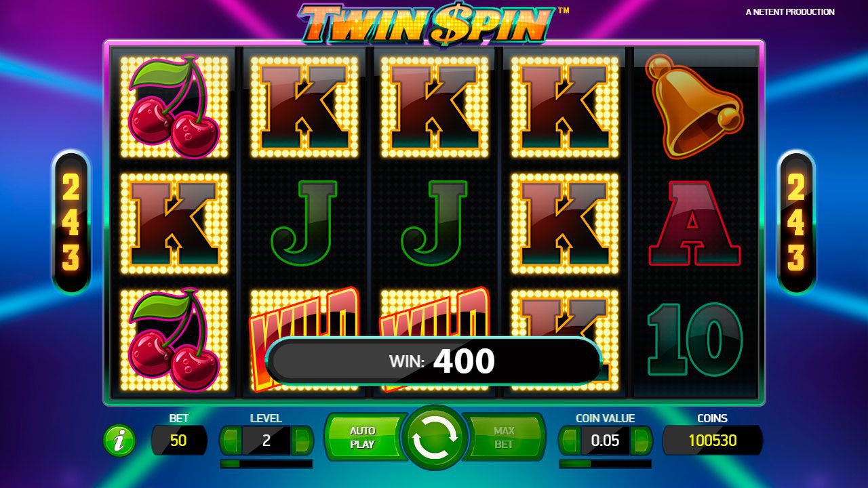Click the right 243 ways indicator
Viewport: 868px width, 488px height.
[796, 223]
